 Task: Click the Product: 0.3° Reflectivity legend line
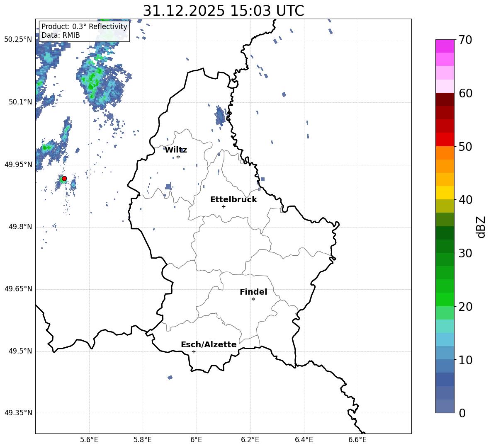(84, 27)
